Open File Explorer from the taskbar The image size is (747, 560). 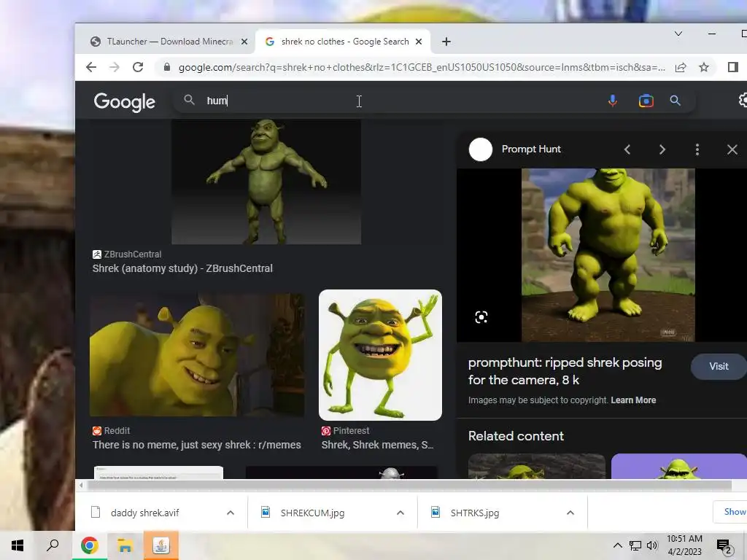(x=125, y=545)
